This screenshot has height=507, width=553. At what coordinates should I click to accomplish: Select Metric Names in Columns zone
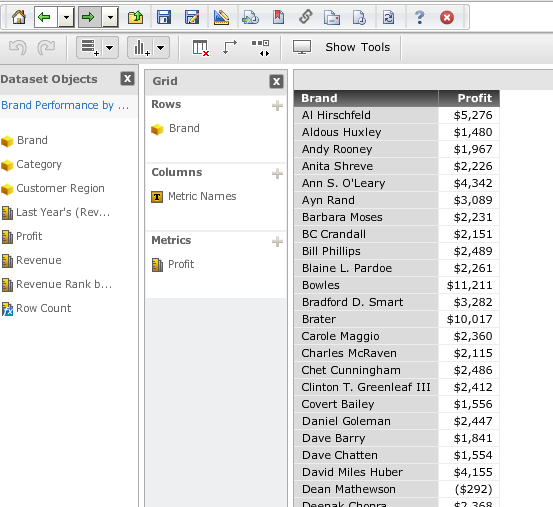[x=202, y=196]
